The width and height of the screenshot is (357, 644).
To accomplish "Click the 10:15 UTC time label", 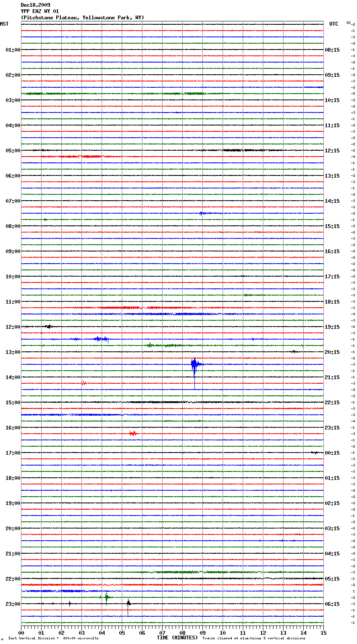I will click(332, 100).
